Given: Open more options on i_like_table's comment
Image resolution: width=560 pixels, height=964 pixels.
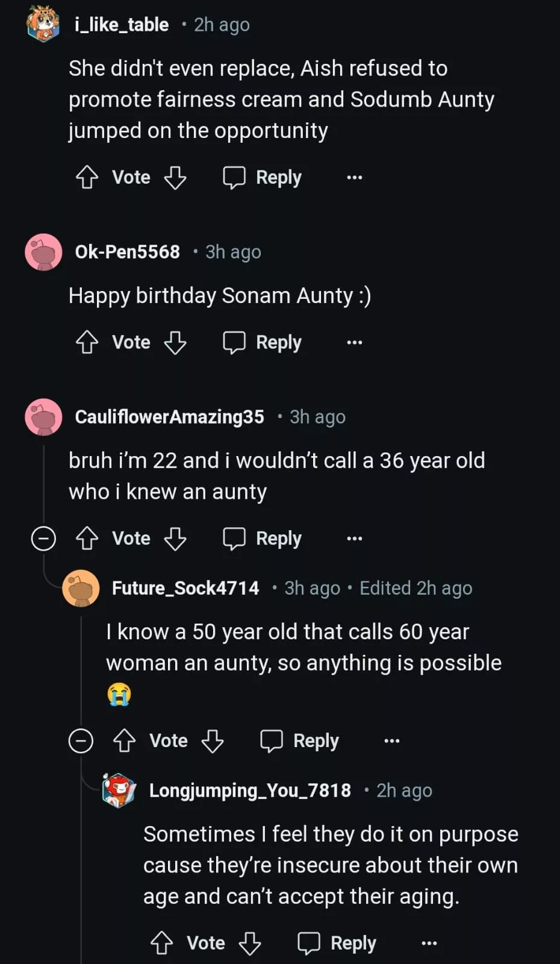Looking at the screenshot, I should 355,177.
